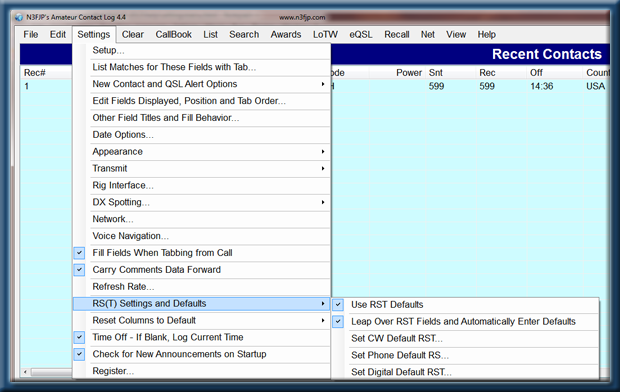
Task: Choose Register... menu item
Action: click(x=202, y=371)
